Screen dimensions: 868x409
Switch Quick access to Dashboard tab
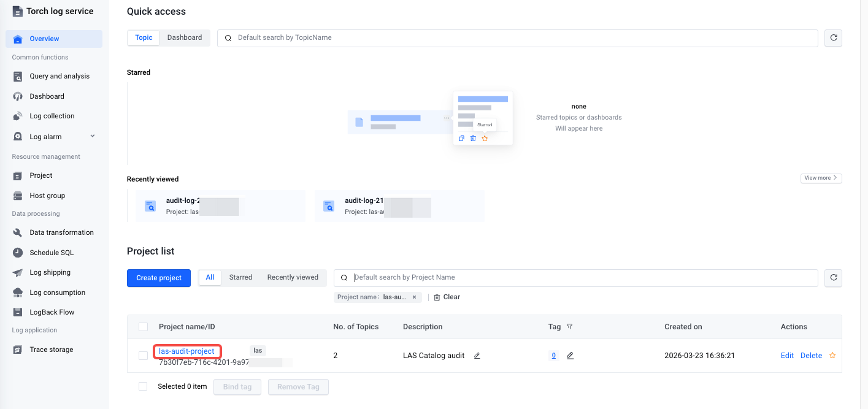(x=185, y=38)
